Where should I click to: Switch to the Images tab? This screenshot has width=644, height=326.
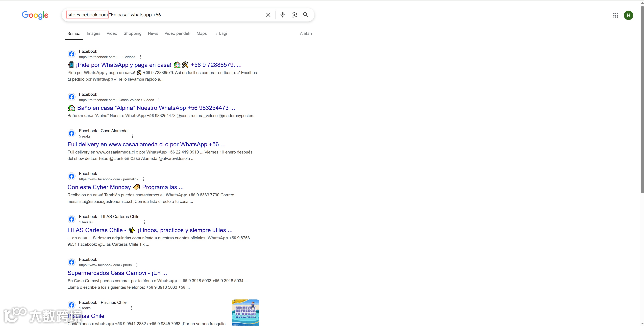(93, 33)
